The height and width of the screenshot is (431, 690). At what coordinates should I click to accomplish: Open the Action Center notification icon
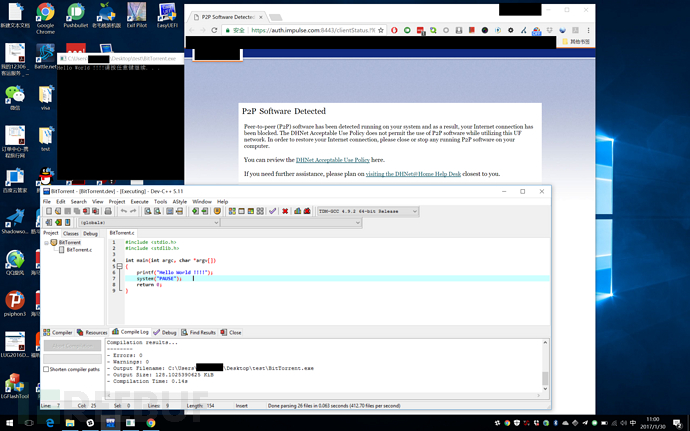pyautogui.click(x=677, y=424)
